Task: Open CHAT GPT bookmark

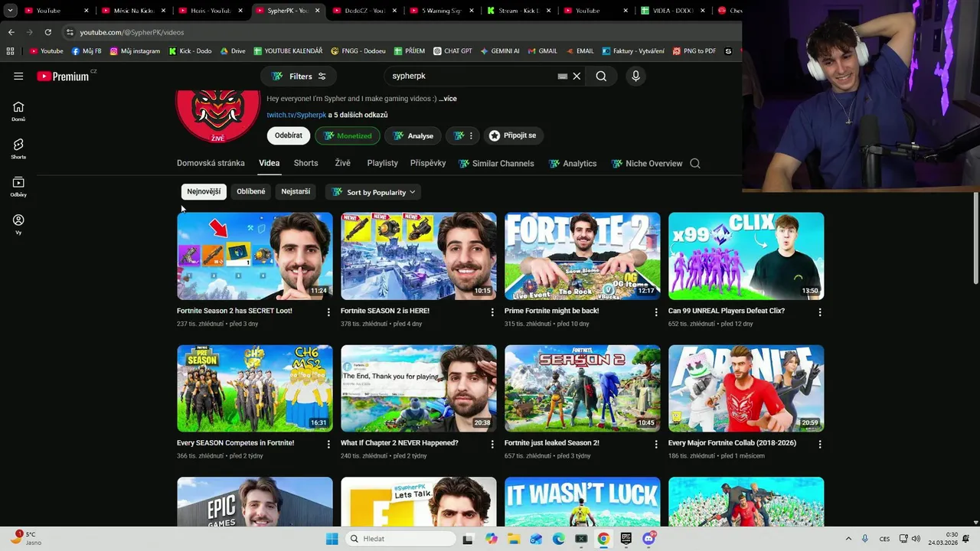Action: (452, 51)
